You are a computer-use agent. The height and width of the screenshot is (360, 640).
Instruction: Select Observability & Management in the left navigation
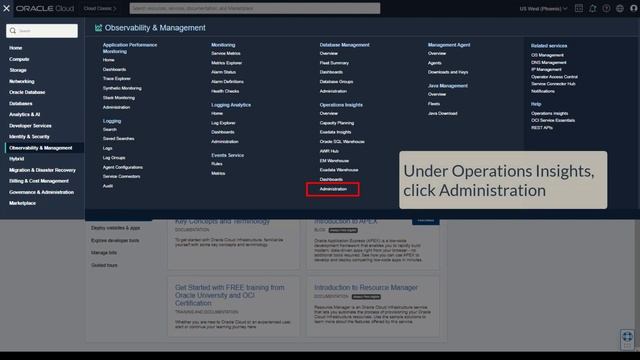(40, 148)
